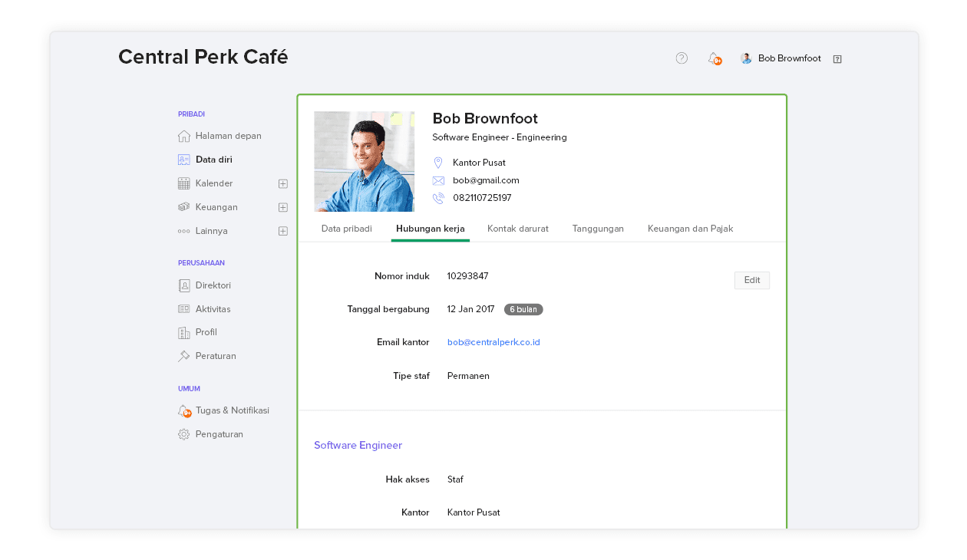Click the bob@centralperk.co.id email link
Screen dimensions: 967x560
pyautogui.click(x=493, y=342)
